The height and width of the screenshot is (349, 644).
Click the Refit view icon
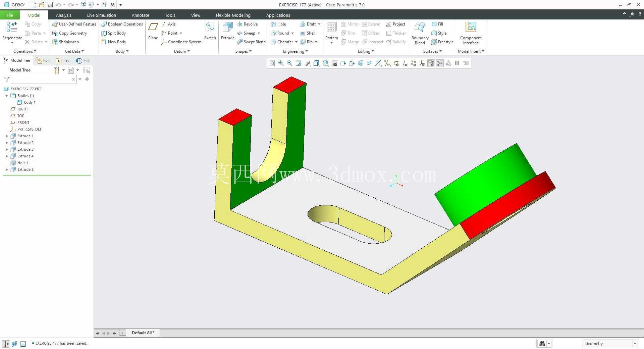[272, 63]
